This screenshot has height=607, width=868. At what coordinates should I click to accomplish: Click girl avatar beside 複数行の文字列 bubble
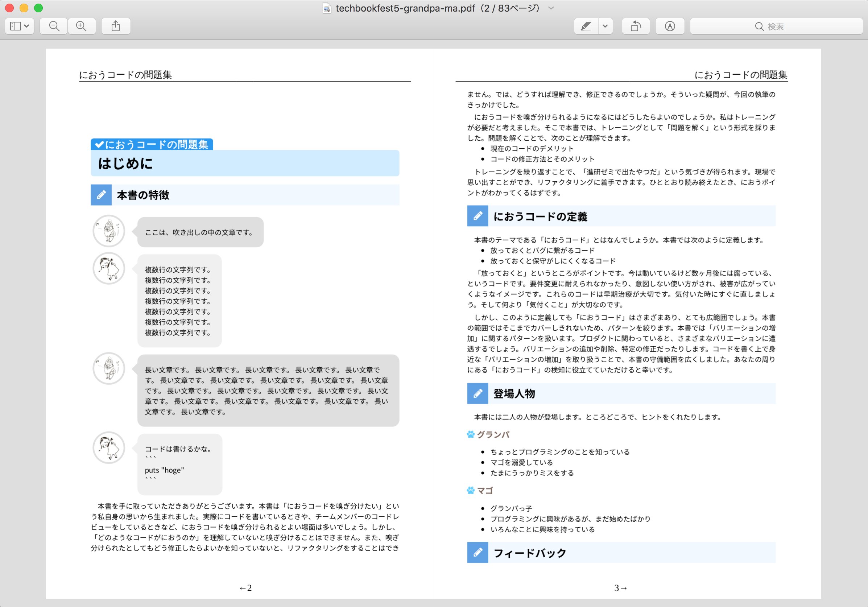109,269
